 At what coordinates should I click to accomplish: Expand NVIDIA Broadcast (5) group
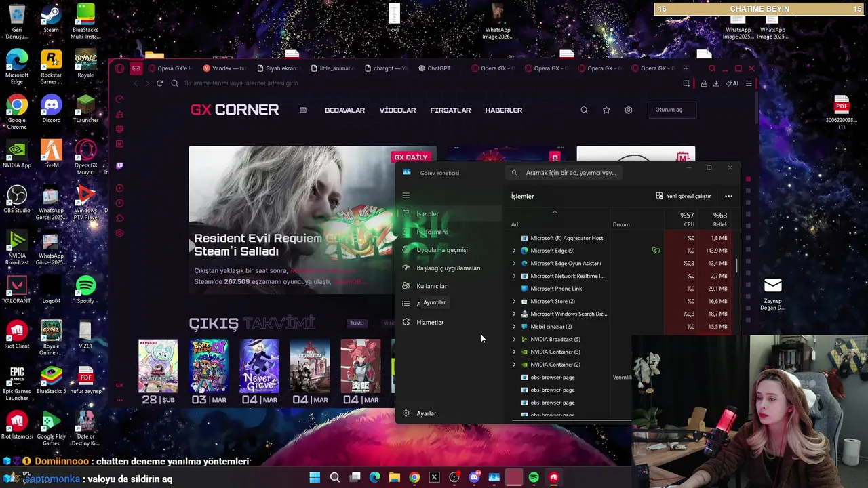pyautogui.click(x=513, y=339)
